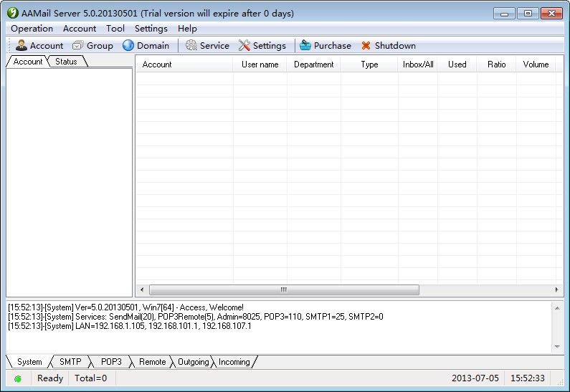Click the green status indicator in status bar

[x=17, y=378]
